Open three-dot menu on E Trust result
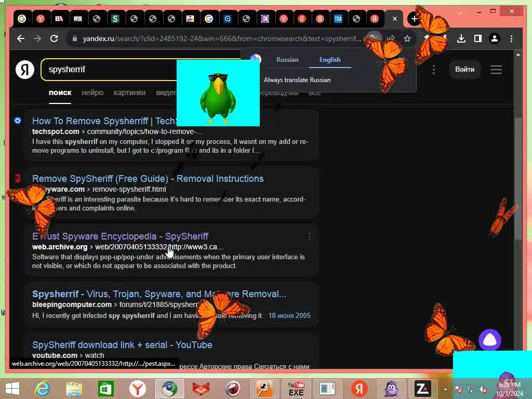Viewport: 532px width, 399px height. [310, 236]
